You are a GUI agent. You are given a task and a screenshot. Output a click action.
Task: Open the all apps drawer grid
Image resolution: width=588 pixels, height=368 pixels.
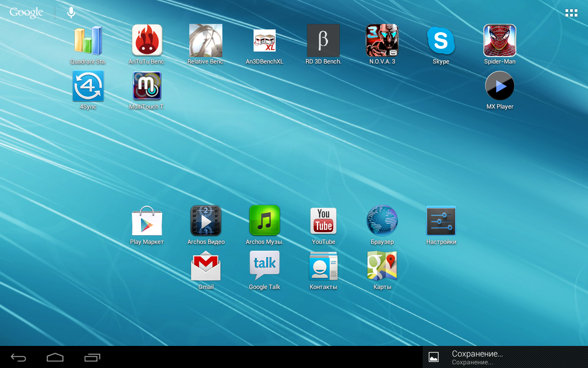[x=571, y=13]
